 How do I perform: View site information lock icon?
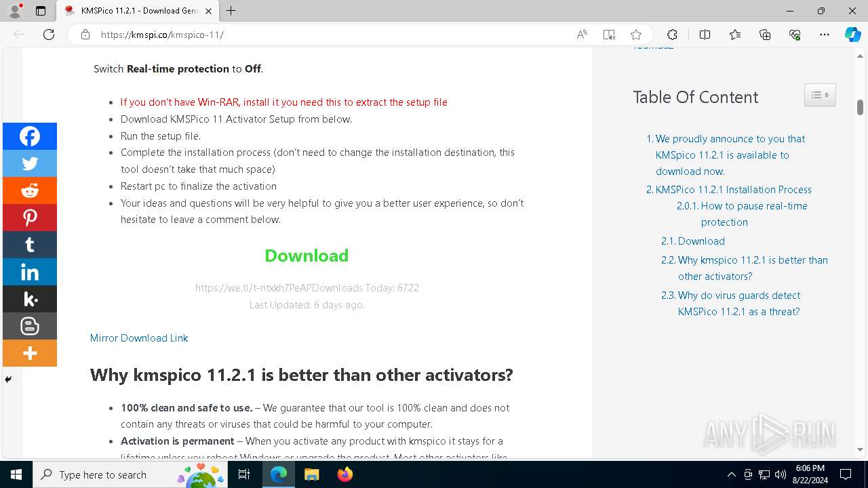coord(85,35)
